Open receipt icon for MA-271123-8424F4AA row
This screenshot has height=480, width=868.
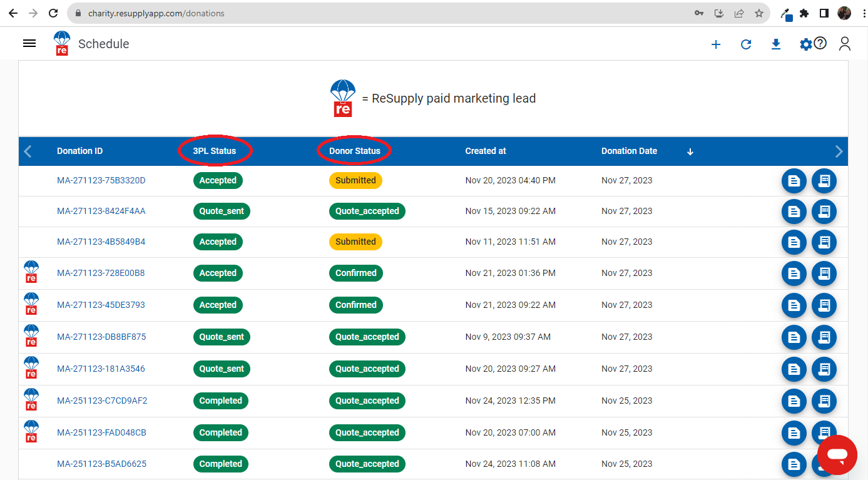[824, 212]
